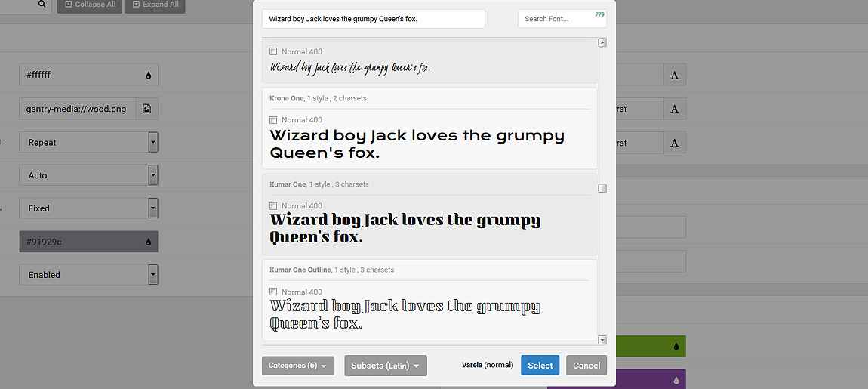Check Normal 400 for the handwriting font
Viewport: 868px width, 389px height.
point(273,51)
